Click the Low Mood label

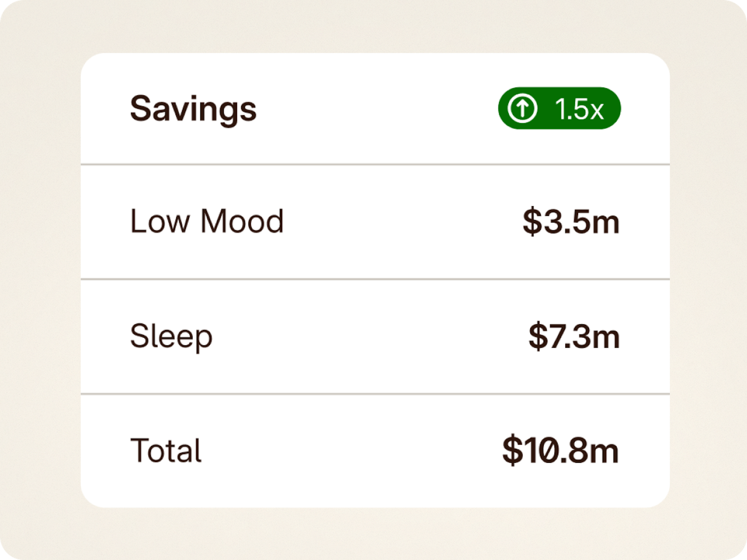pyautogui.click(x=207, y=221)
